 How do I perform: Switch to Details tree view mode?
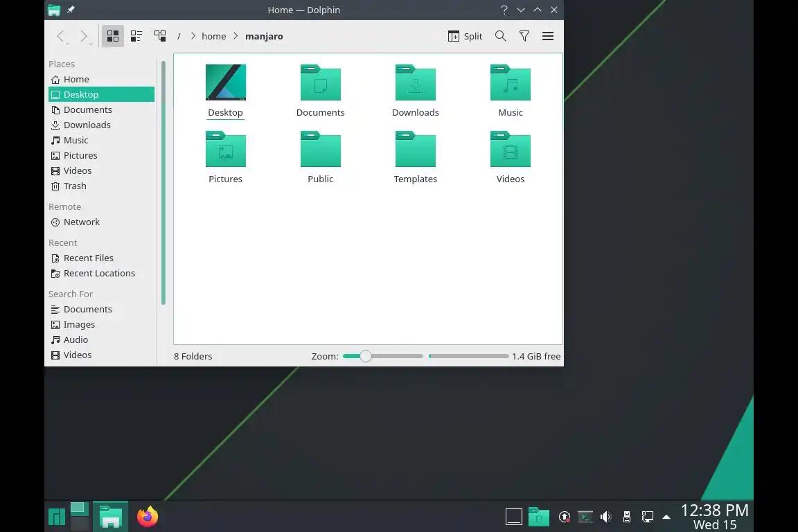click(160, 36)
